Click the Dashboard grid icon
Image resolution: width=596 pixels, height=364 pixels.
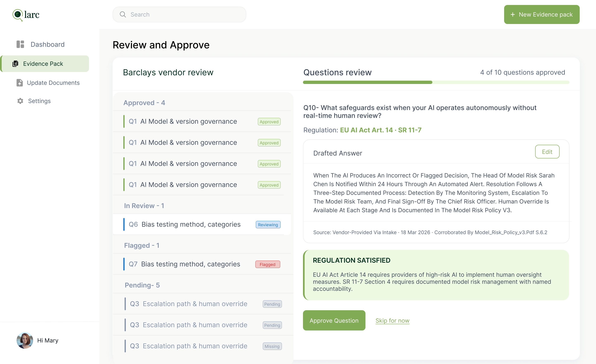click(x=20, y=44)
